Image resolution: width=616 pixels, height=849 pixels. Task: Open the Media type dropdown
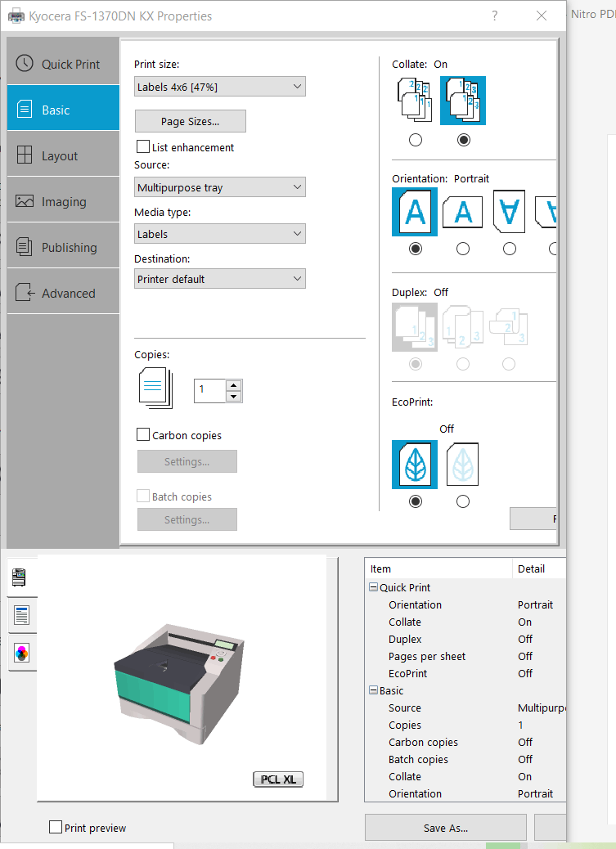pyautogui.click(x=220, y=234)
